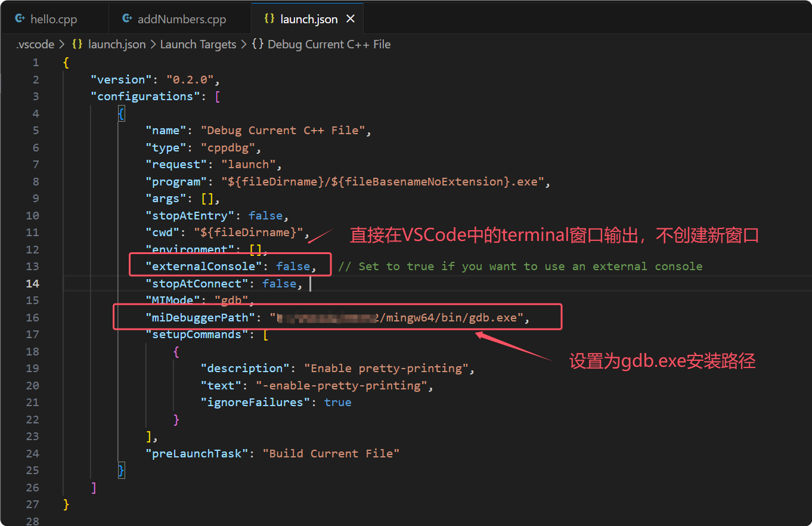
Task: Close the launch.json tab
Action: pyautogui.click(x=351, y=19)
